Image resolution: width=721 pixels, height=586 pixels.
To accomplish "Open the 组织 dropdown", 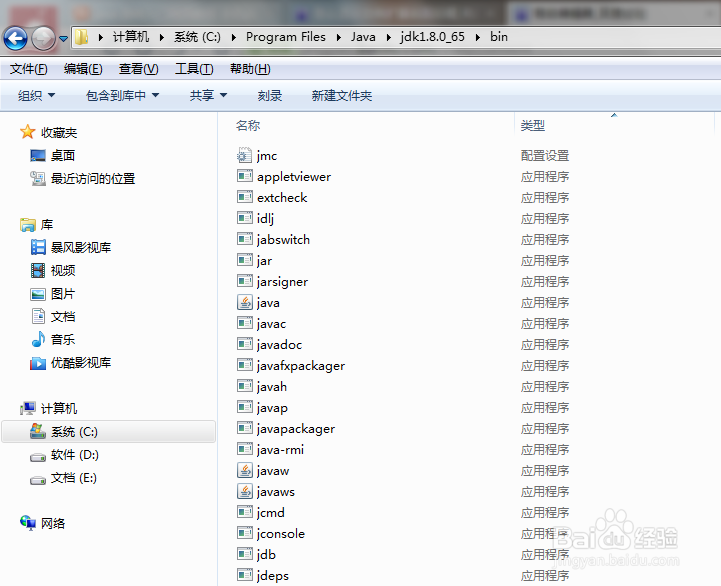I will tap(36, 96).
